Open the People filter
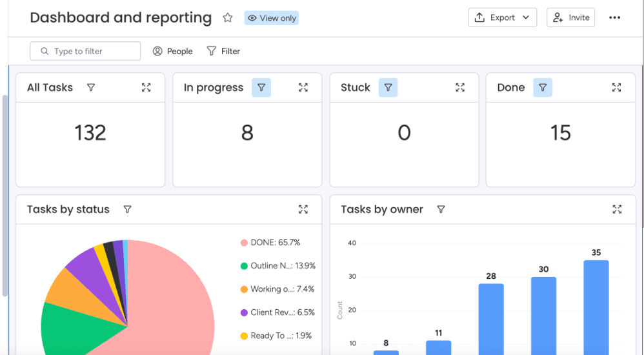The width and height of the screenshot is (644, 355). coord(172,51)
